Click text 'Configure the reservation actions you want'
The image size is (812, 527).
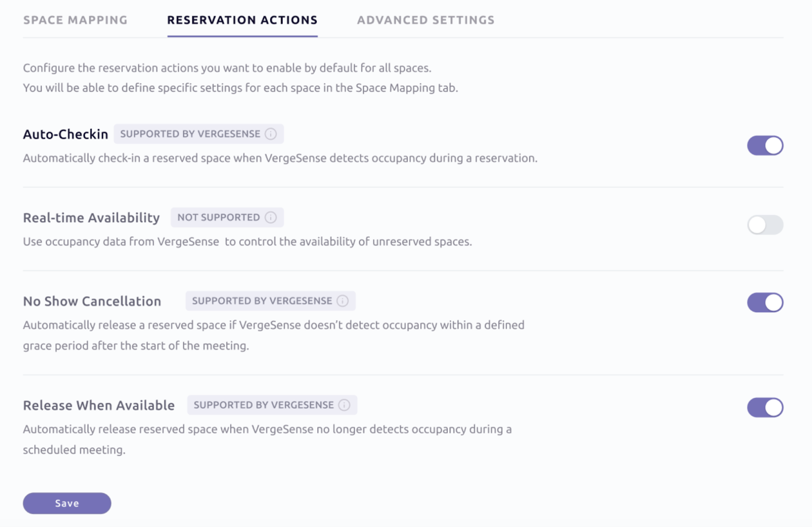tap(227, 68)
